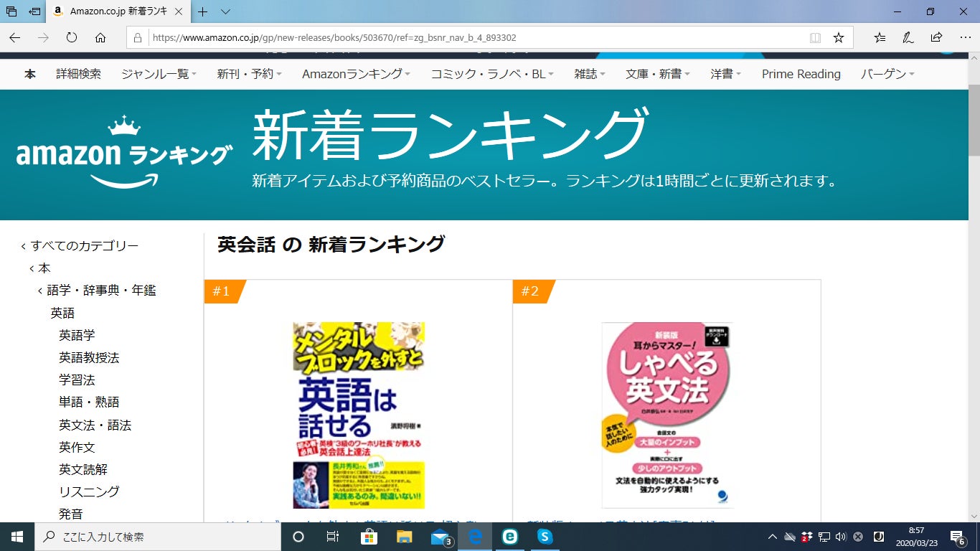Show hidden tray icons chevron
This screenshot has height=551, width=980.
coord(773,537)
